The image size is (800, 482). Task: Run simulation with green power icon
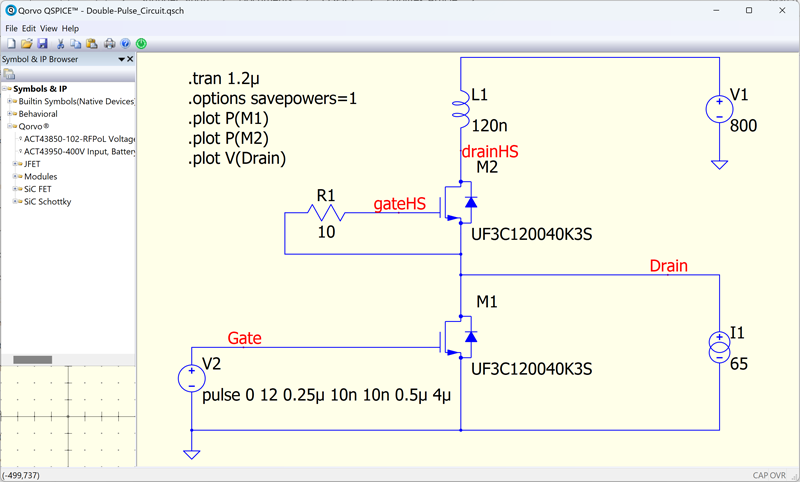(141, 44)
